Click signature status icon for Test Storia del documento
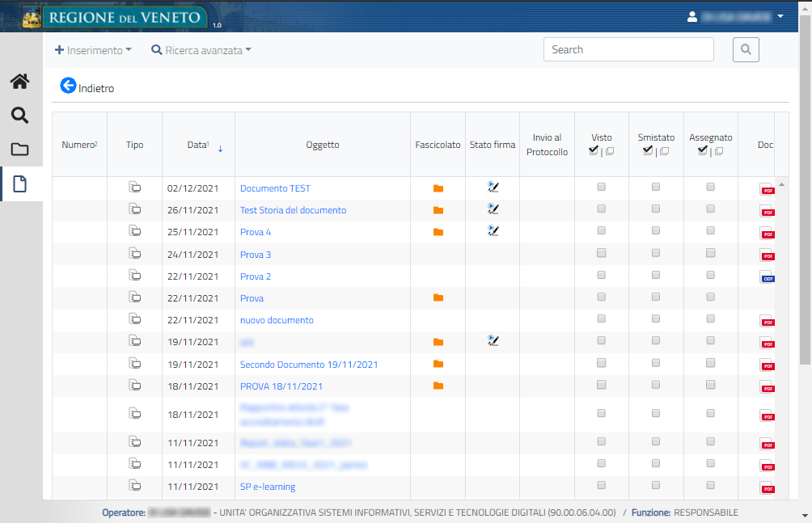 [x=493, y=209]
